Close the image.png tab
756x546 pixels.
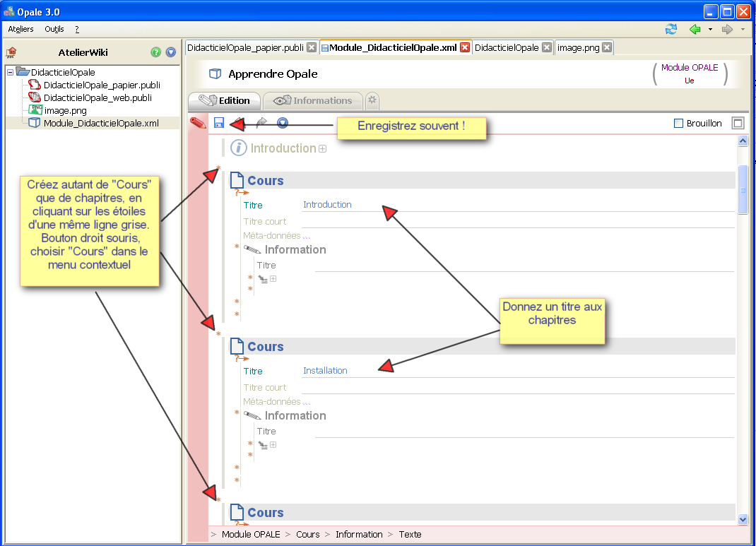point(608,47)
